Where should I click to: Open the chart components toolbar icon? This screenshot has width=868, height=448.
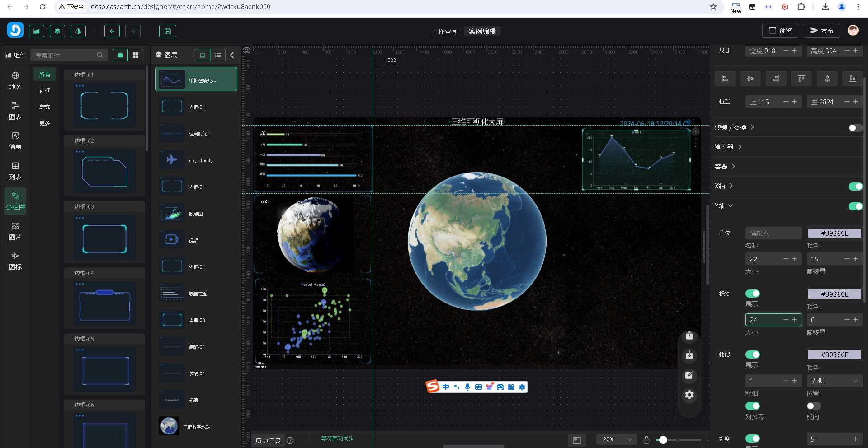click(x=37, y=31)
